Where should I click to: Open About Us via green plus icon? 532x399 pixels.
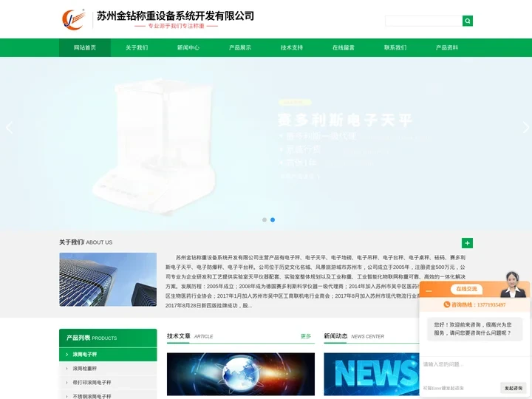[467, 243]
